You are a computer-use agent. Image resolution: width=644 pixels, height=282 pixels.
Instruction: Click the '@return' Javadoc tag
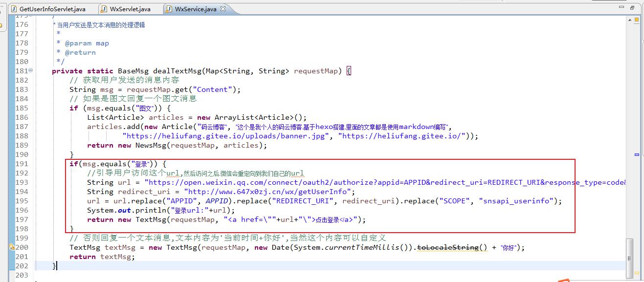pyautogui.click(x=80, y=52)
